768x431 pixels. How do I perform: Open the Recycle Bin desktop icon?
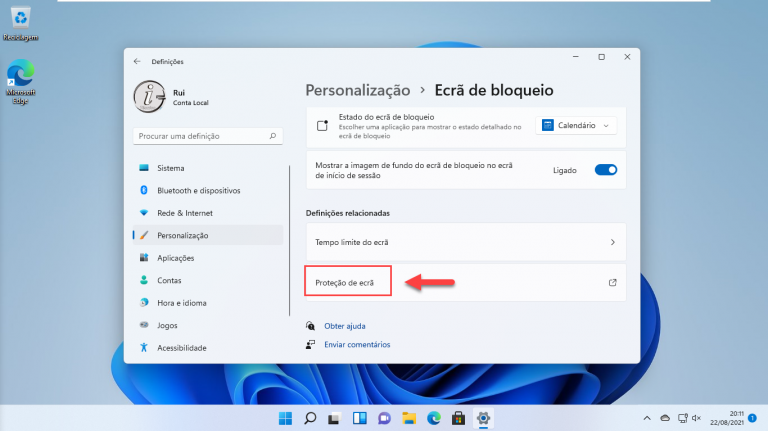tap(21, 24)
